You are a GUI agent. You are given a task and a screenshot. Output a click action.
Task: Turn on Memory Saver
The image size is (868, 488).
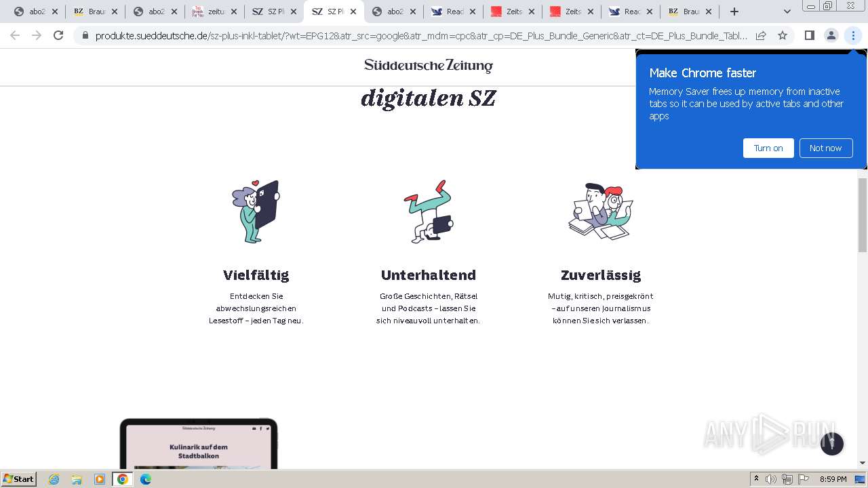[768, 148]
